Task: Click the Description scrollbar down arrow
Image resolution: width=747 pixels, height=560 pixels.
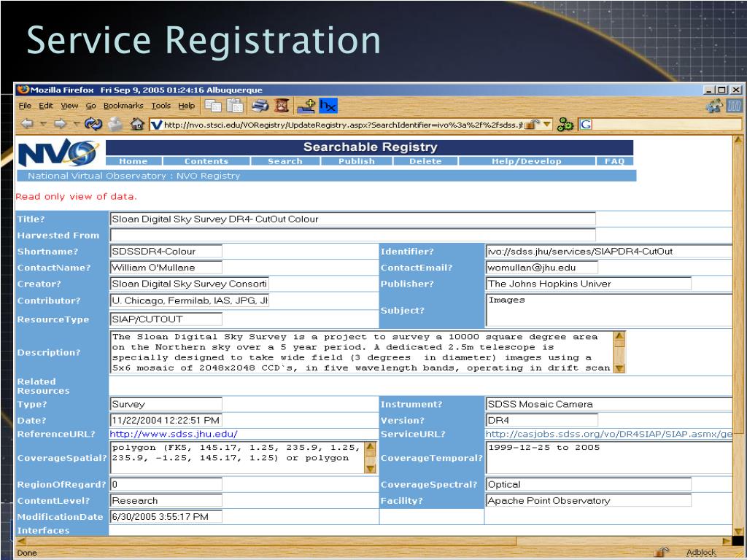Action: pyautogui.click(x=619, y=368)
